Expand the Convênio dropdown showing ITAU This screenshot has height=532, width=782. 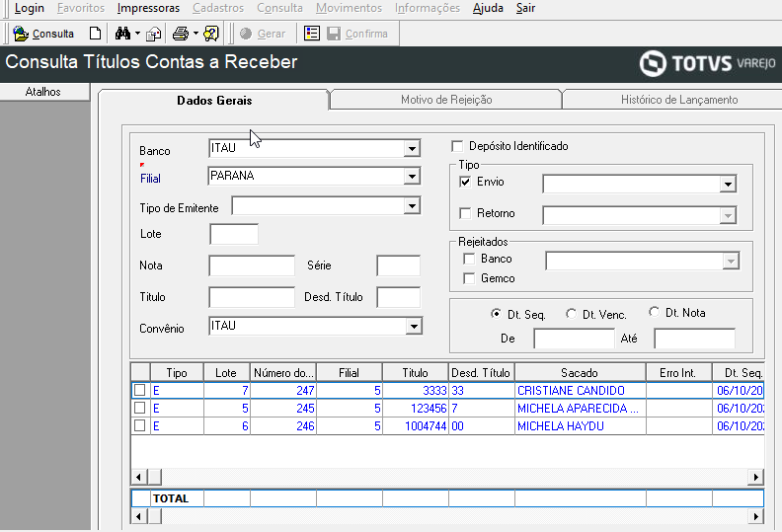[414, 327]
